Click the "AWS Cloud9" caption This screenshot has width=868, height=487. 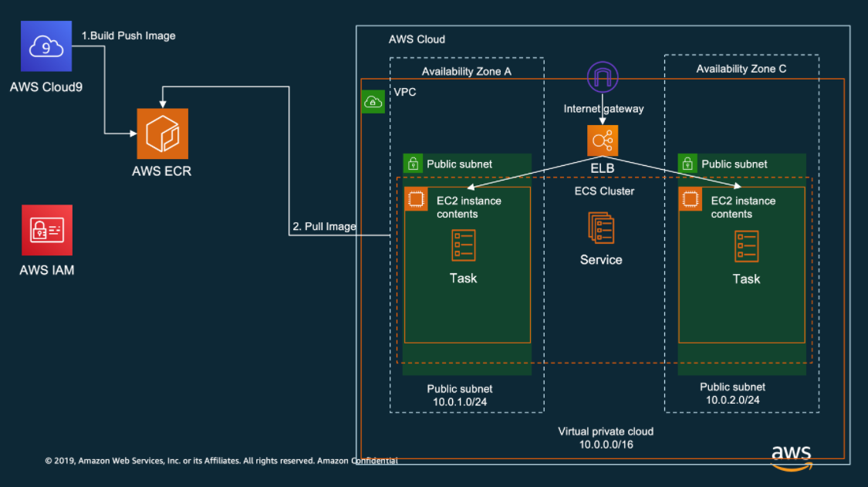[x=46, y=87]
